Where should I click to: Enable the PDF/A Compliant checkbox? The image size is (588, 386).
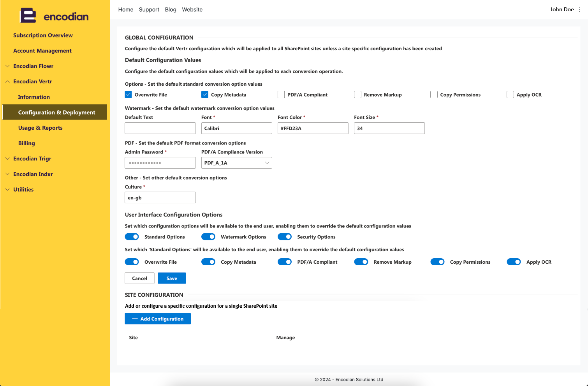pos(281,95)
